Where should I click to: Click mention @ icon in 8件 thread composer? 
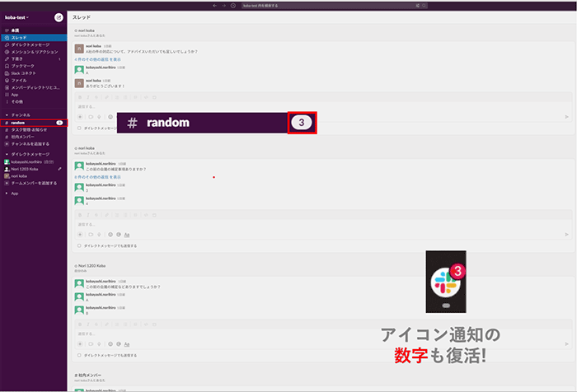point(119,235)
